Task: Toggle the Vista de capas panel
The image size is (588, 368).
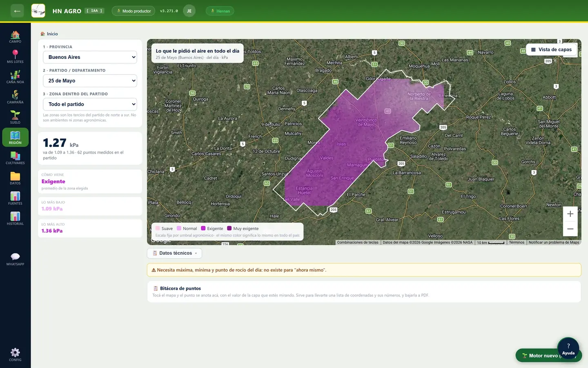Action: coord(551,49)
